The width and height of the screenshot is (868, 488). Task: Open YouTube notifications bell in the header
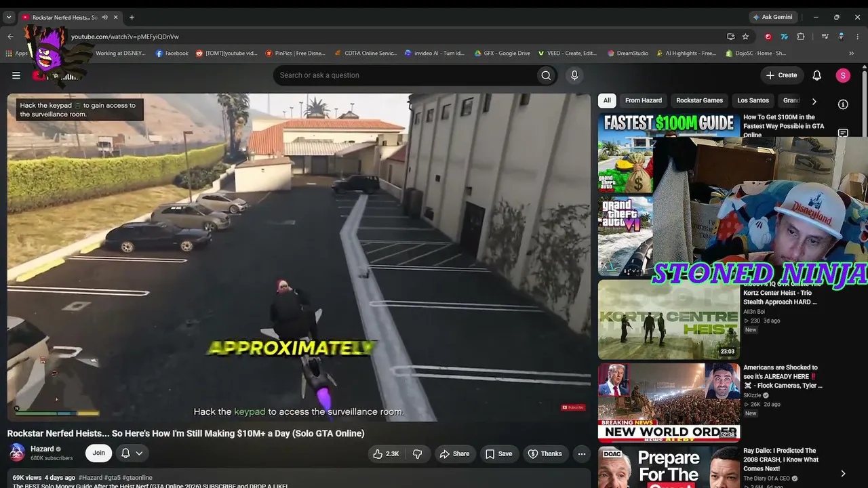pos(817,75)
